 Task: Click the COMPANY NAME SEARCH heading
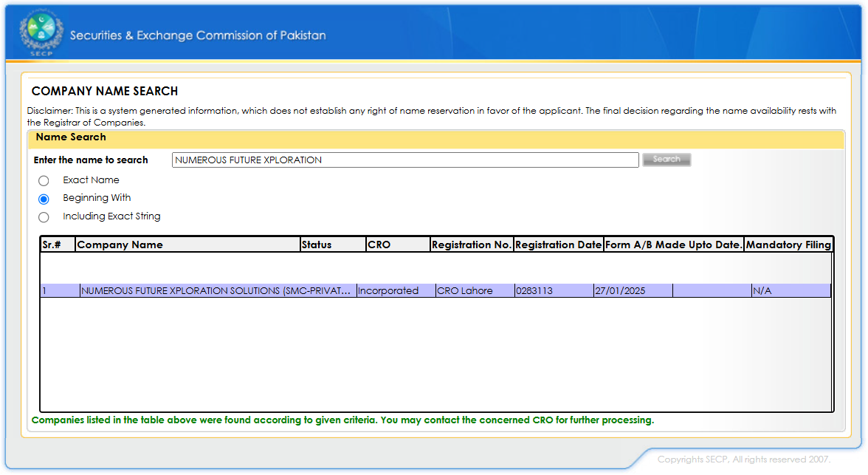(105, 91)
